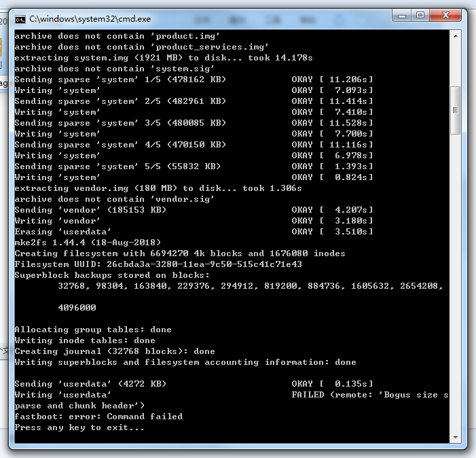Click 'OKAY [ 3.180s]' status
The width and height of the screenshot is (476, 458).
pos(332,221)
